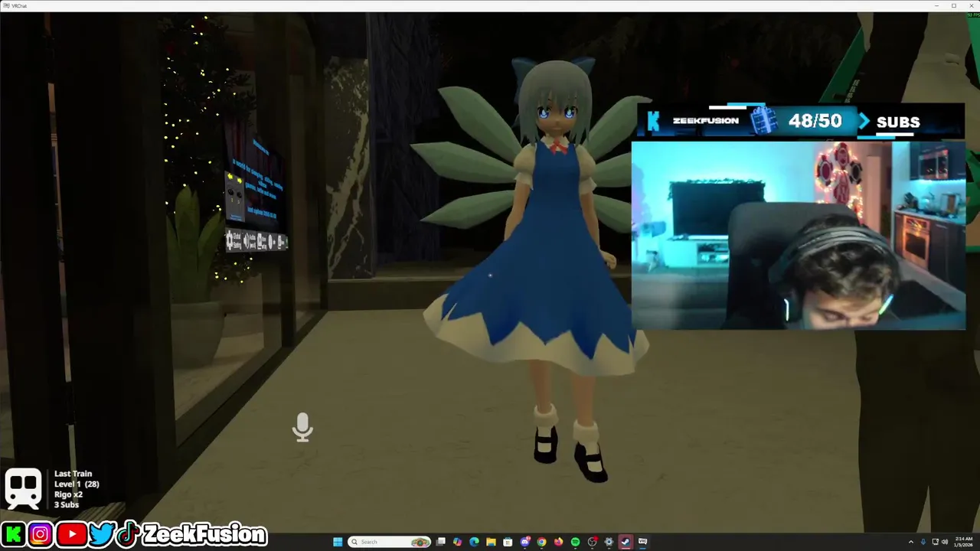
Task: Open Settings gear on taskbar
Action: tap(609, 542)
